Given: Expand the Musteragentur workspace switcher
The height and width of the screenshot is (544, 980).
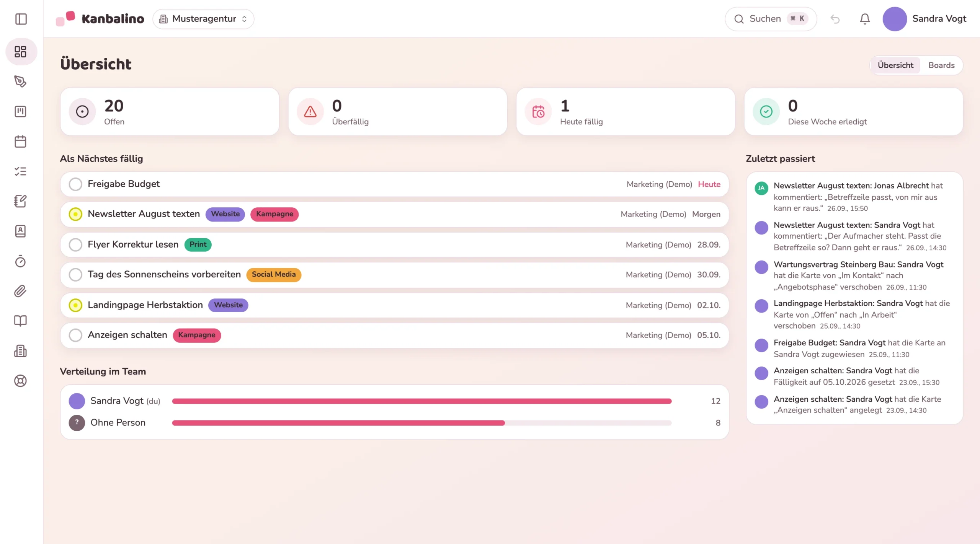Looking at the screenshot, I should point(203,19).
